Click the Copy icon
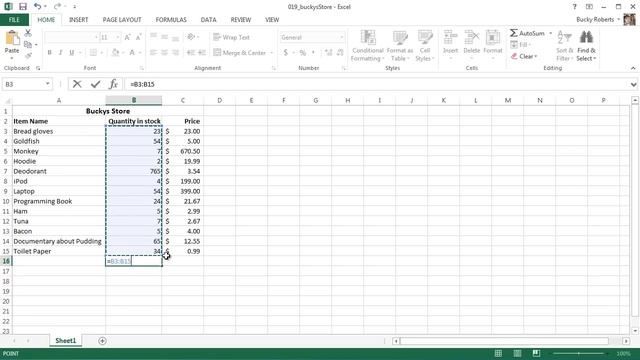This screenshot has height=360, width=640. click(28, 44)
